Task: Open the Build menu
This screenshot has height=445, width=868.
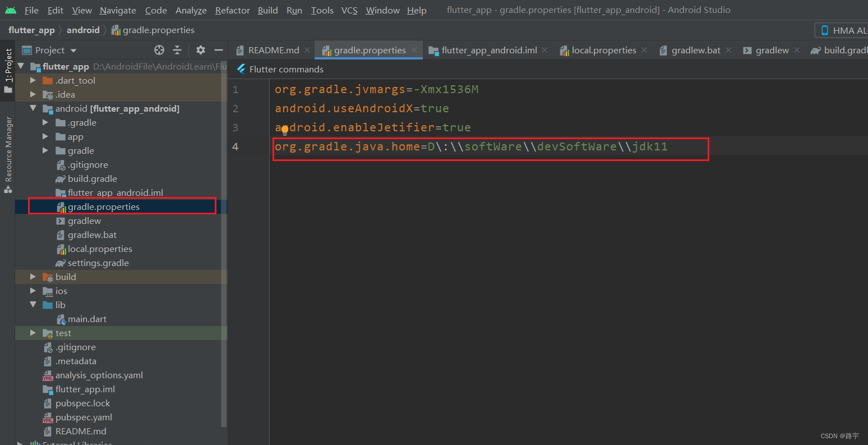Action: click(x=268, y=10)
